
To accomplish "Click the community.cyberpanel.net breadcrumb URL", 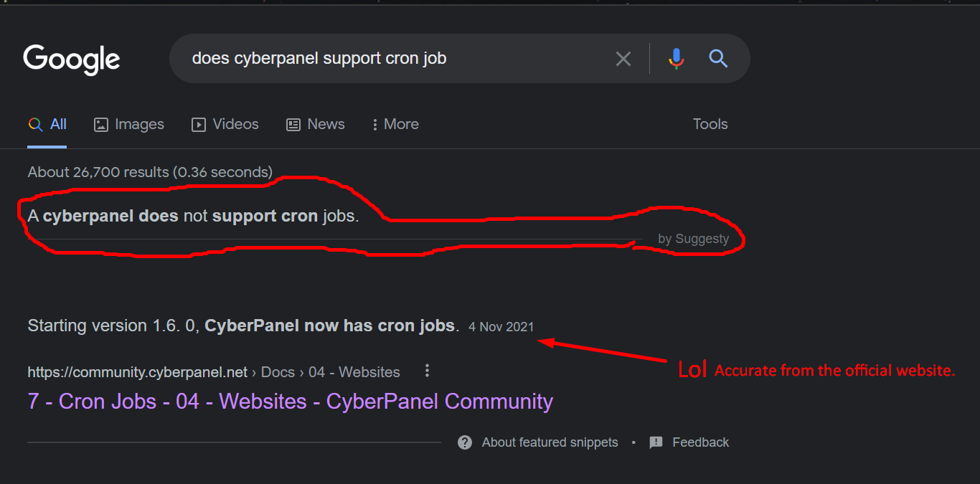I will (x=214, y=372).
